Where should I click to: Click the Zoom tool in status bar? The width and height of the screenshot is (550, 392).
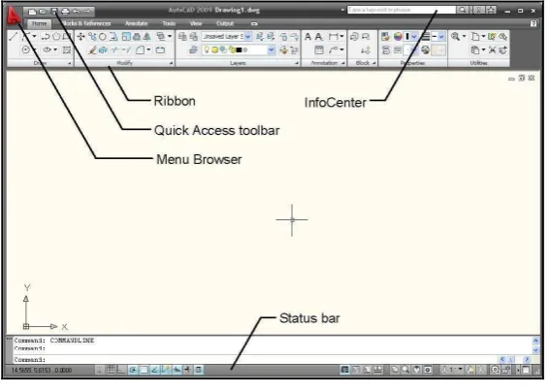pos(405,370)
